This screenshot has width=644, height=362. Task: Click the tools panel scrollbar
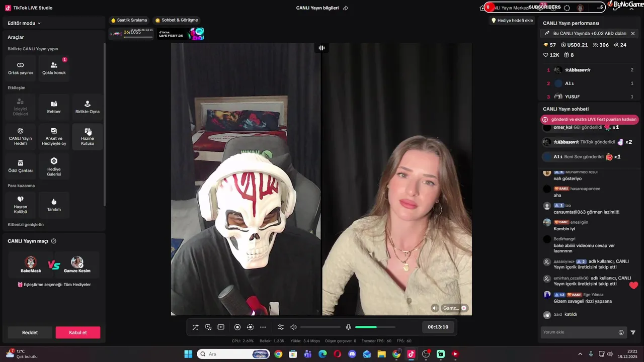[x=105, y=125]
